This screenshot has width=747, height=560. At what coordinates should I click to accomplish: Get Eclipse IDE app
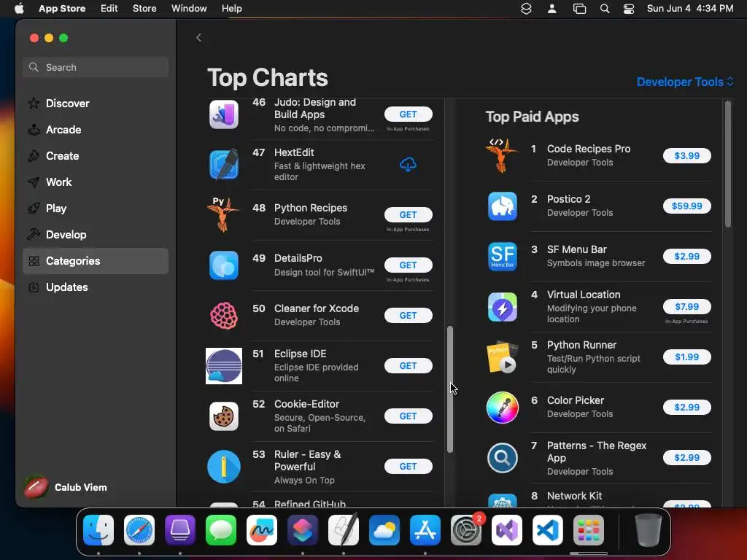pos(409,366)
